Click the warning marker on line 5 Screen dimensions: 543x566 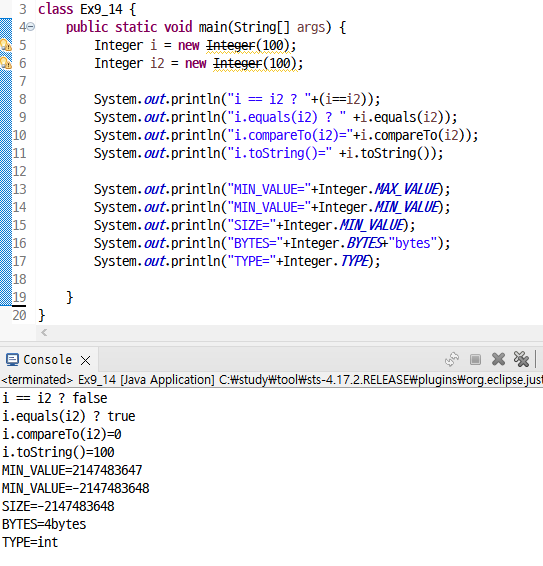coord(6,45)
